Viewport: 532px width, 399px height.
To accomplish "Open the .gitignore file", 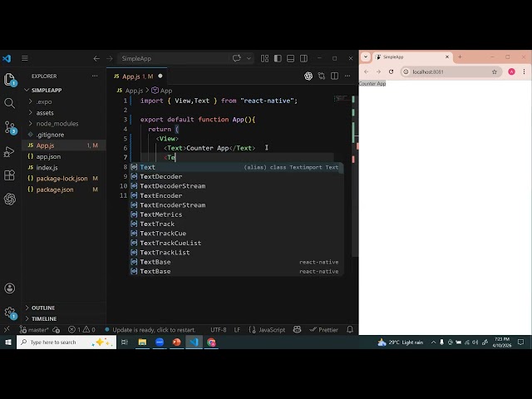I will [x=64, y=135].
